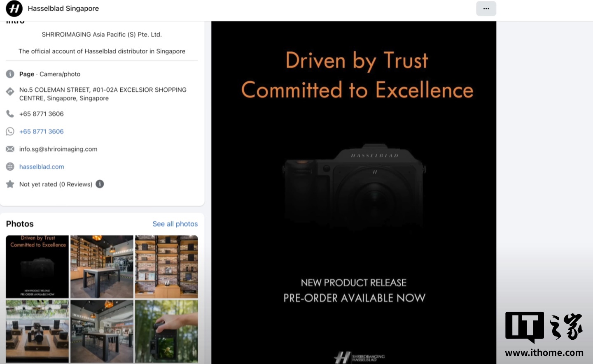Click the website globe icon

click(10, 167)
